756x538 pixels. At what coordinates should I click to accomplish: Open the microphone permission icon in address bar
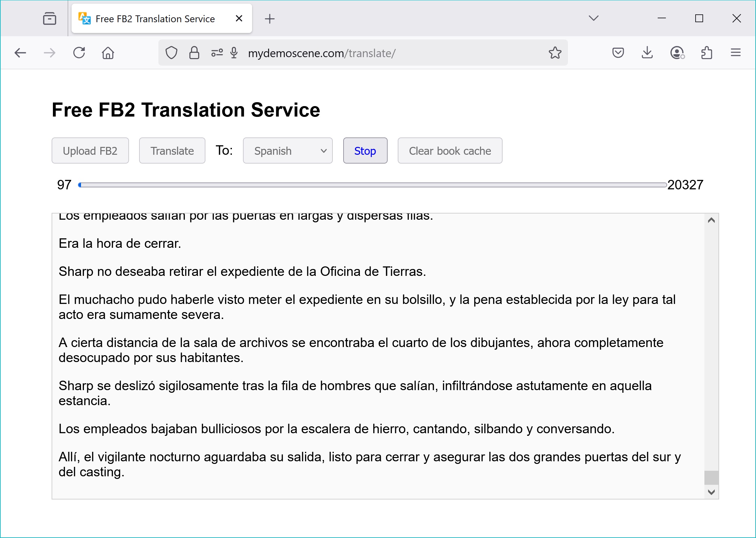[x=234, y=52]
